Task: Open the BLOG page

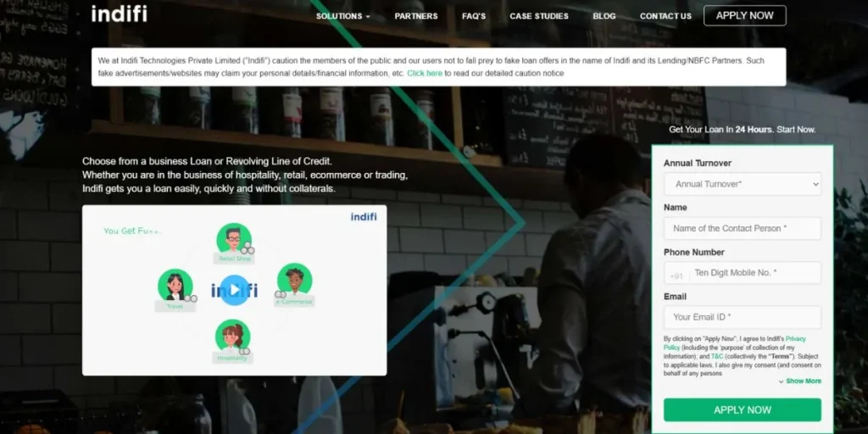Action: click(x=604, y=16)
